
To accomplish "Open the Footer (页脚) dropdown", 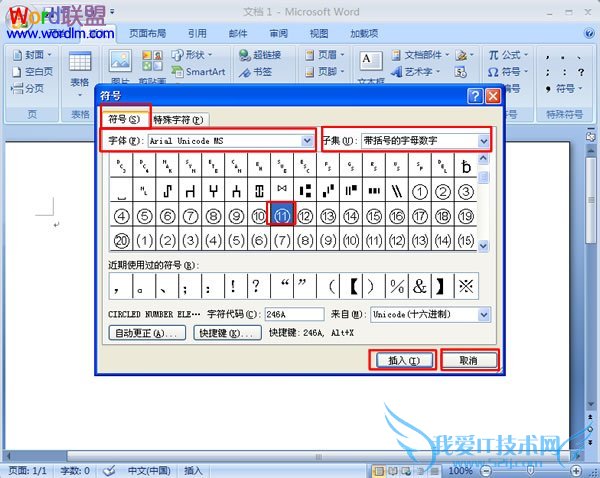I will pyautogui.click(x=324, y=72).
